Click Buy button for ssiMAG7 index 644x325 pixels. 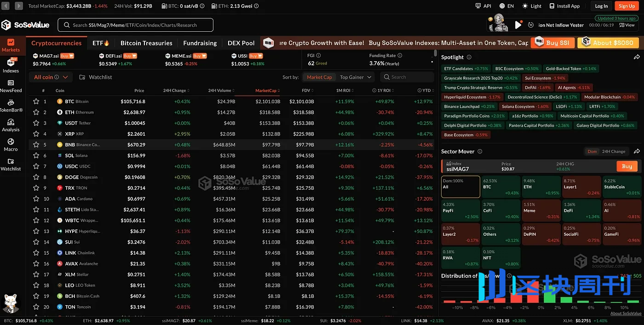(627, 166)
